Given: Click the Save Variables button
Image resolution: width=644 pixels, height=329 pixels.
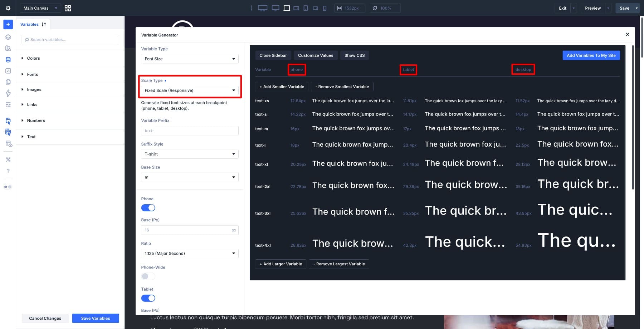Looking at the screenshot, I should click(x=96, y=318).
